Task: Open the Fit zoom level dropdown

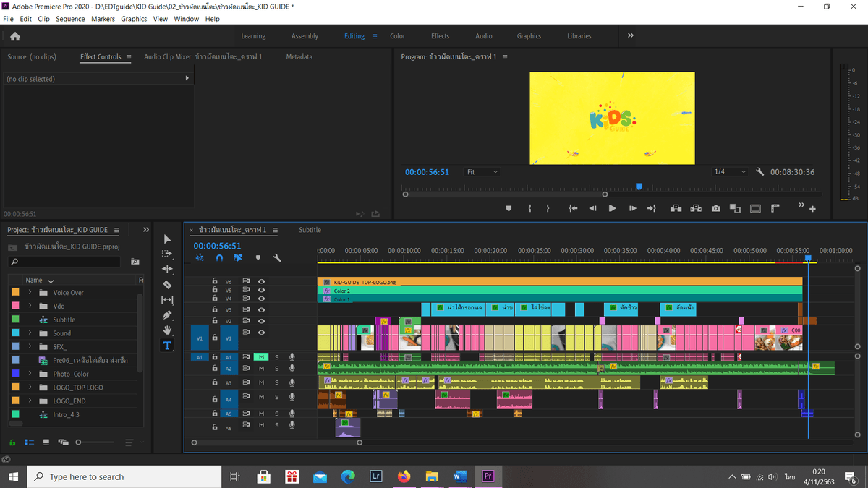Action: tap(482, 172)
